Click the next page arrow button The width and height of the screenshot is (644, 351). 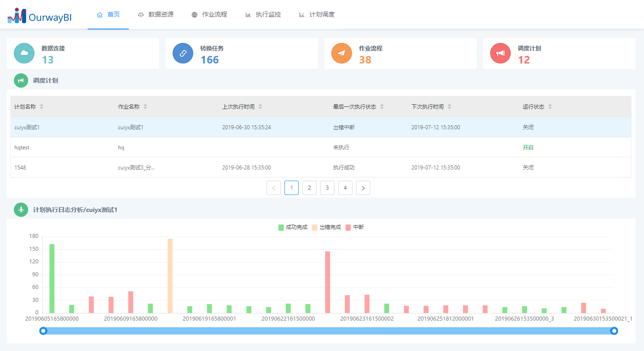[363, 187]
